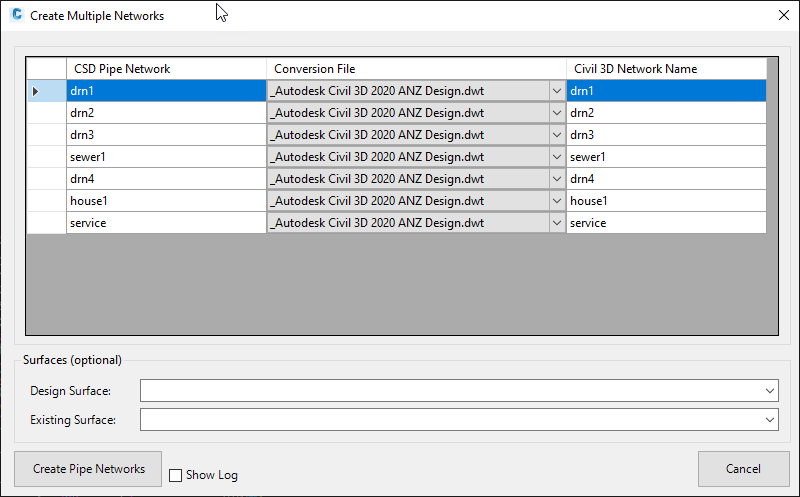Open the drn2 conversion file dropdown arrow
This screenshot has height=497, width=800.
(557, 113)
